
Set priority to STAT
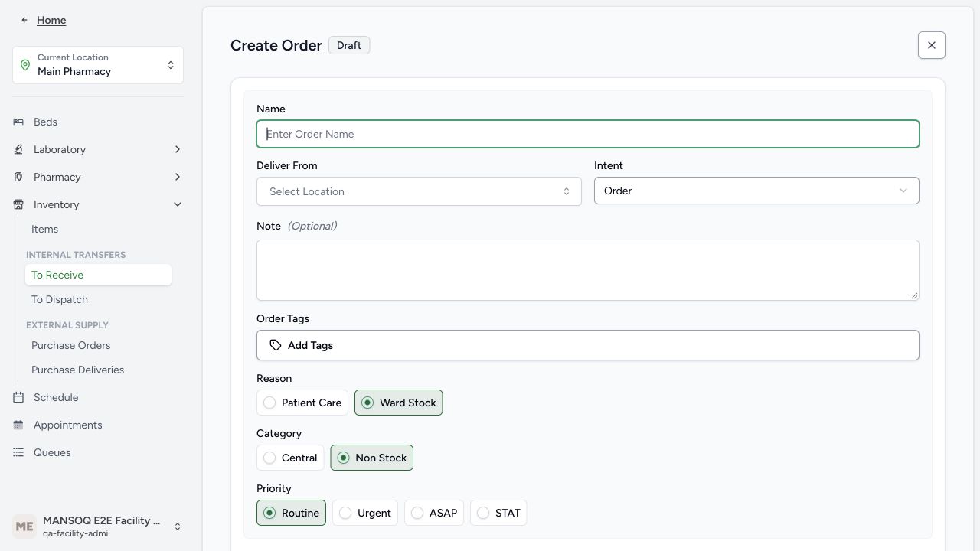tap(498, 513)
